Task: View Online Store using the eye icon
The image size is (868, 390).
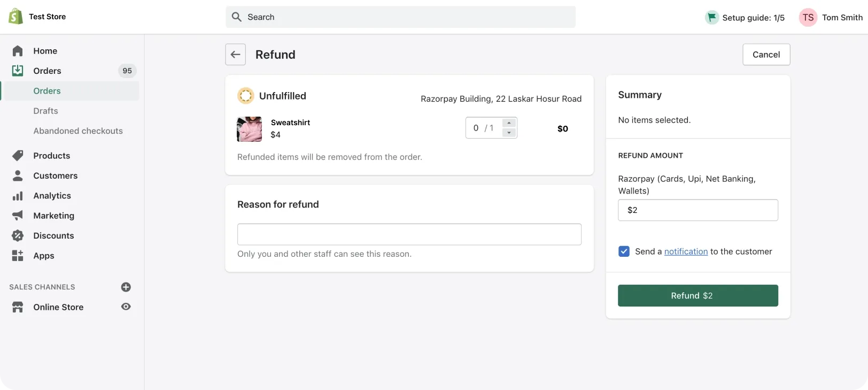Action: 126,307
